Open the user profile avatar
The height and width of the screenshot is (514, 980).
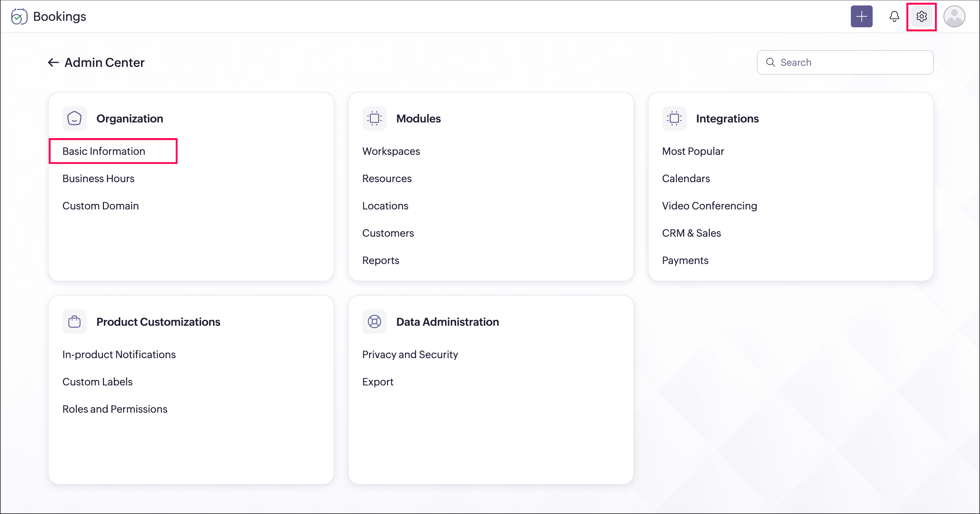[954, 16]
